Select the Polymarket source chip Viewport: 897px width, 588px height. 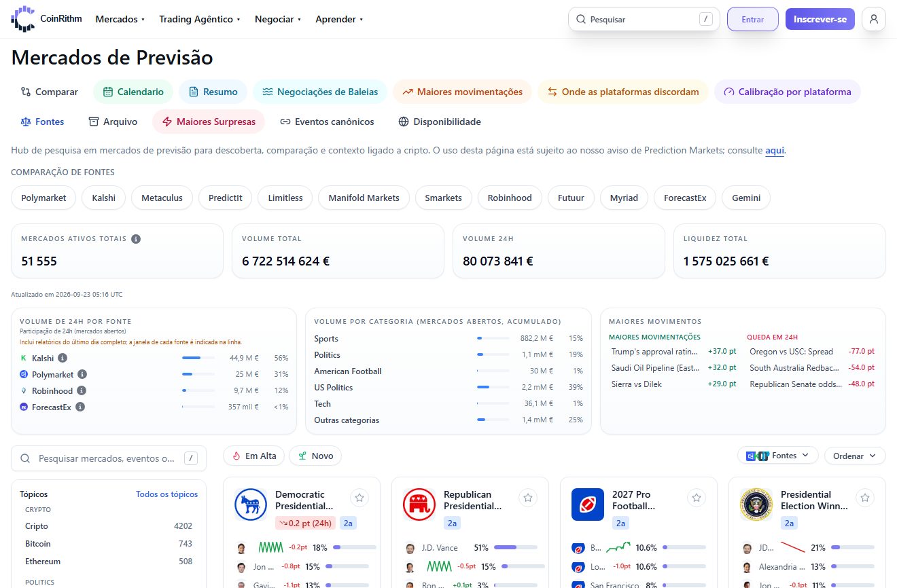[x=43, y=198]
